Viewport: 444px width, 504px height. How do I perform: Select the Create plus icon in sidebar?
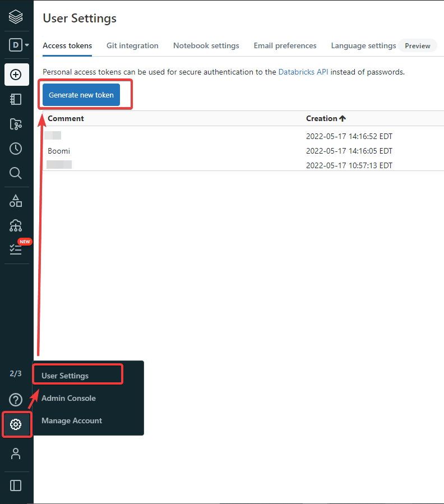16,75
